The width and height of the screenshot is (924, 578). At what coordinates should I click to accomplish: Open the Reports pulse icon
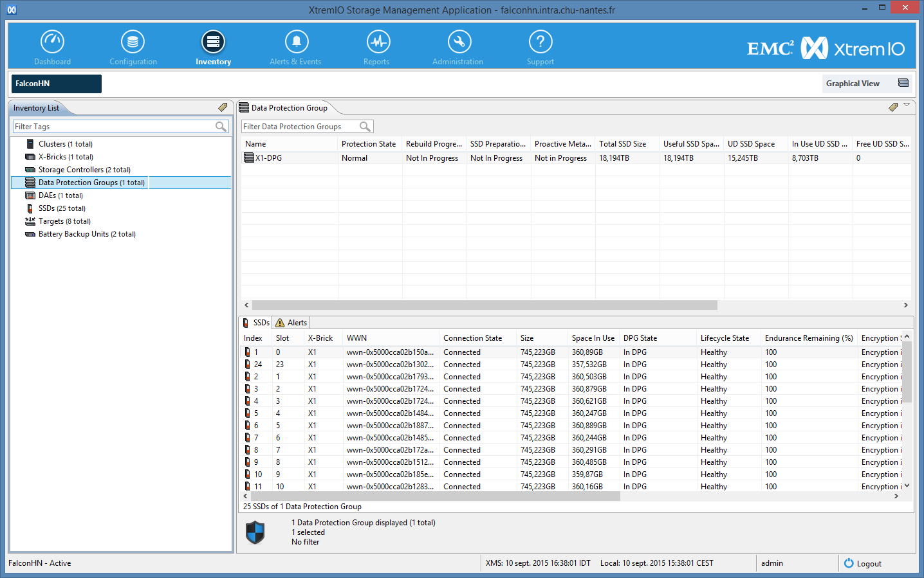pyautogui.click(x=378, y=42)
